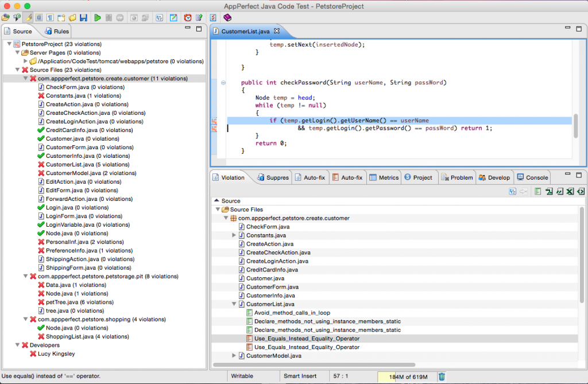Collapse the petstorage.pit package node
This screenshot has height=384, width=588.
[x=25, y=276]
